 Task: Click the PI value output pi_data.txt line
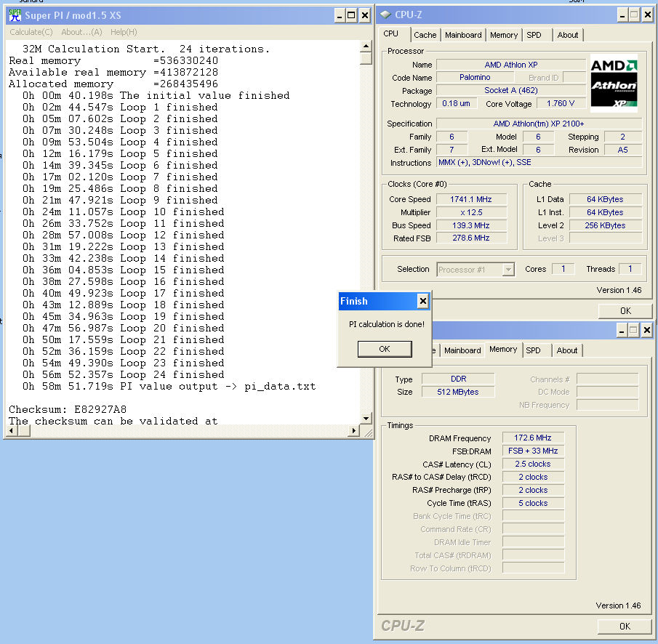click(169, 387)
